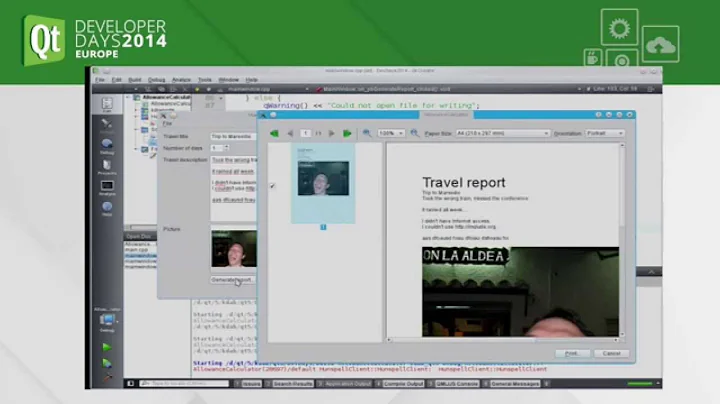
Task: Switch to Debug mode in Qt Creator sidebar
Action: [x=107, y=146]
